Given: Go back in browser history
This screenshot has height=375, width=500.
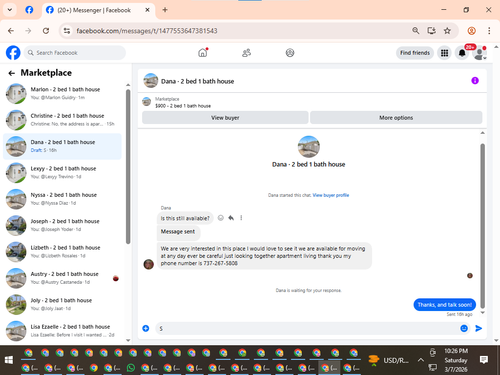Looking at the screenshot, I should tap(11, 31).
